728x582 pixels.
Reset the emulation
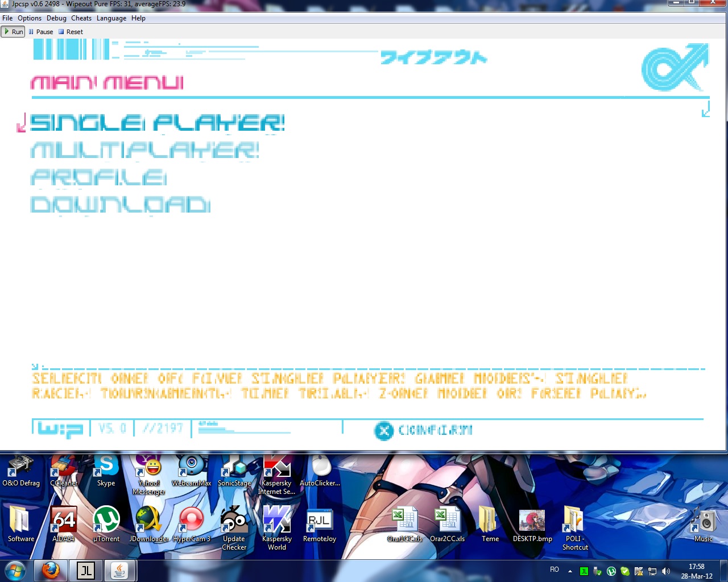point(71,32)
